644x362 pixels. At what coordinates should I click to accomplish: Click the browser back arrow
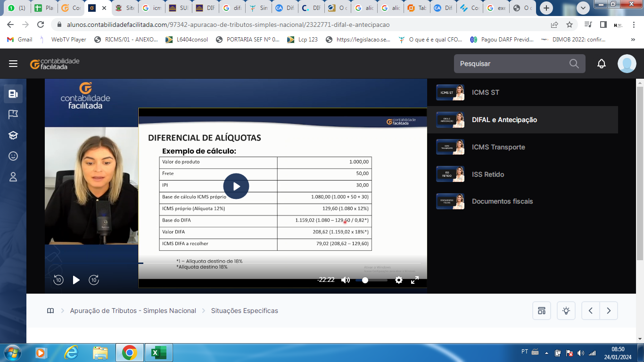pos(10,25)
